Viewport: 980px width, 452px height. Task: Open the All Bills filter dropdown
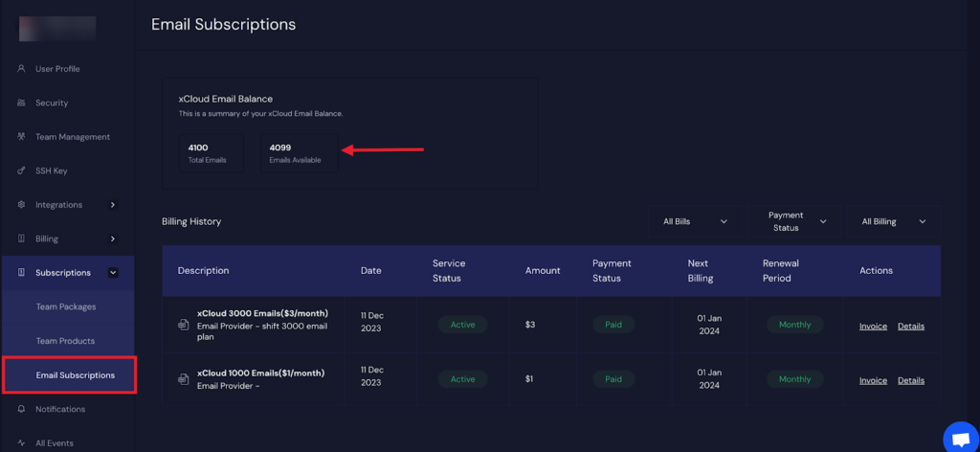tap(695, 221)
